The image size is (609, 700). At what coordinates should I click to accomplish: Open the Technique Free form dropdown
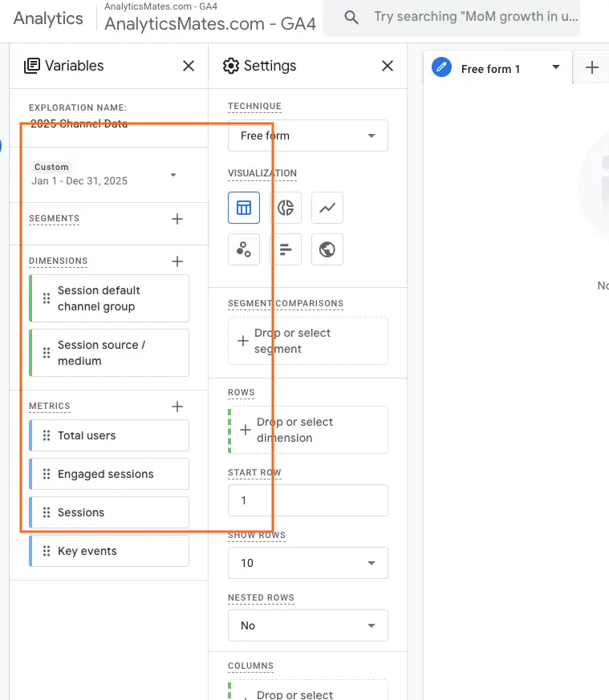coord(308,136)
